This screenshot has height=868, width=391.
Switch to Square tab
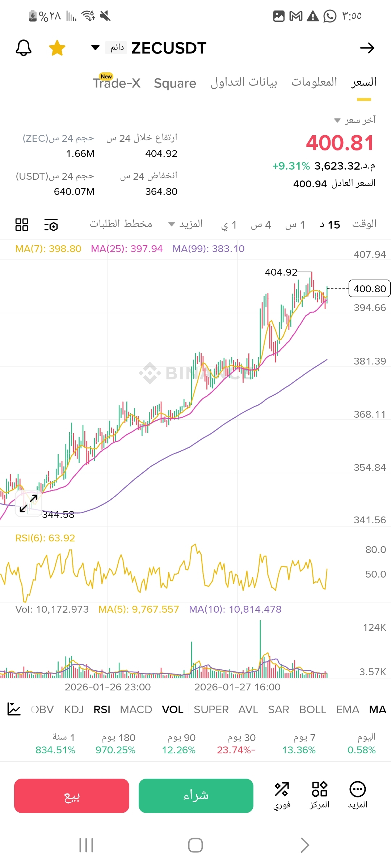coord(175,83)
